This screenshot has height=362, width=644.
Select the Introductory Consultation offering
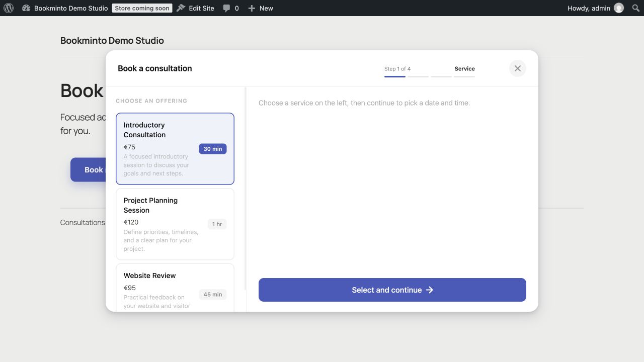(175, 149)
